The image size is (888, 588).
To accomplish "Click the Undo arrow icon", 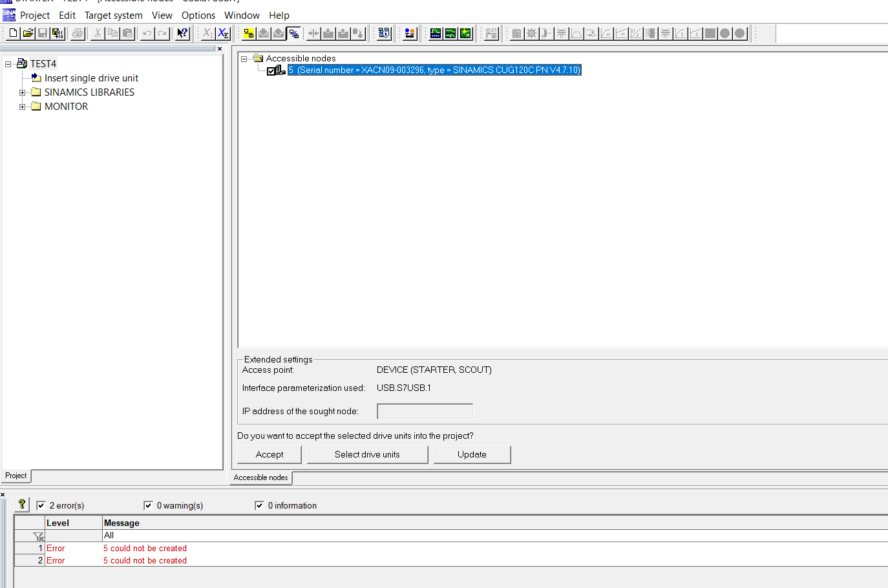I will [147, 33].
